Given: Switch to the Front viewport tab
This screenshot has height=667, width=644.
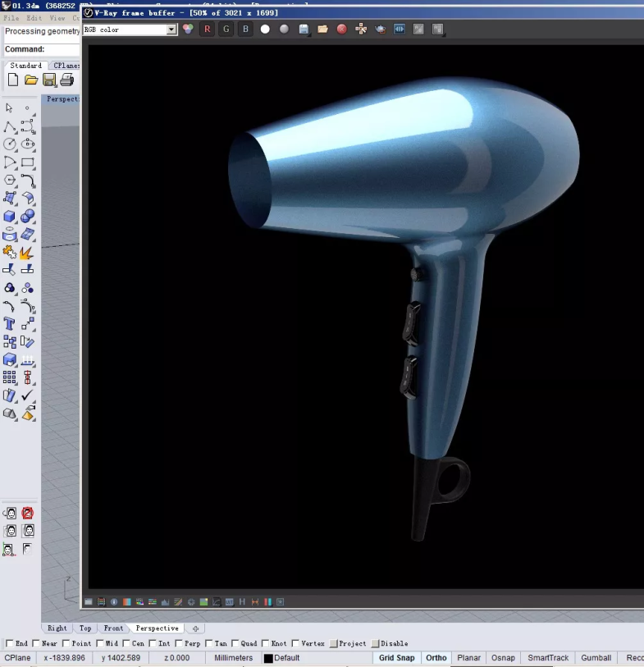Looking at the screenshot, I should pyautogui.click(x=113, y=628).
